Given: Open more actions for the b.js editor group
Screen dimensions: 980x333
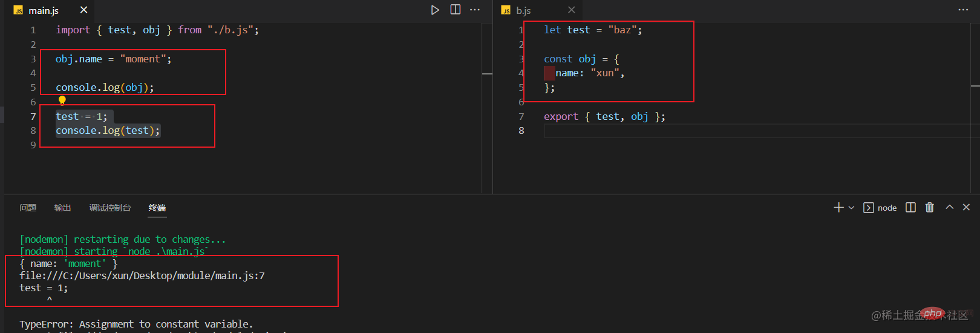Looking at the screenshot, I should click(x=963, y=10).
